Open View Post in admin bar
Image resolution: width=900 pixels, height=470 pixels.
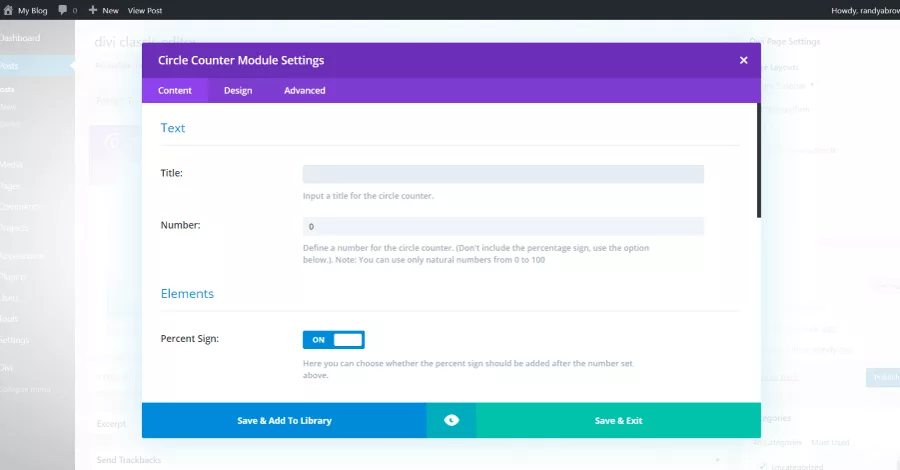(x=145, y=10)
